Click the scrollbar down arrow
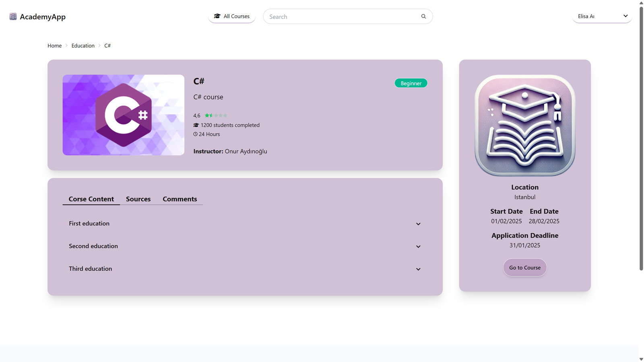This screenshot has height=362, width=644. [641, 359]
